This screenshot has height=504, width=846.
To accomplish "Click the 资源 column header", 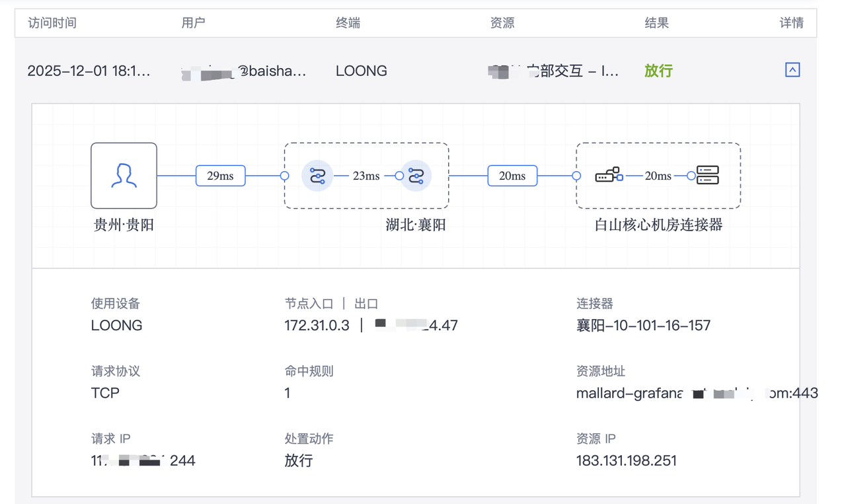I will (x=502, y=23).
